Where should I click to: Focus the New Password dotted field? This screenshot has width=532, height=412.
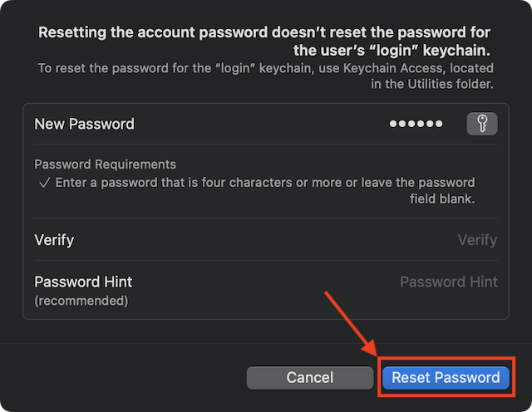point(416,124)
